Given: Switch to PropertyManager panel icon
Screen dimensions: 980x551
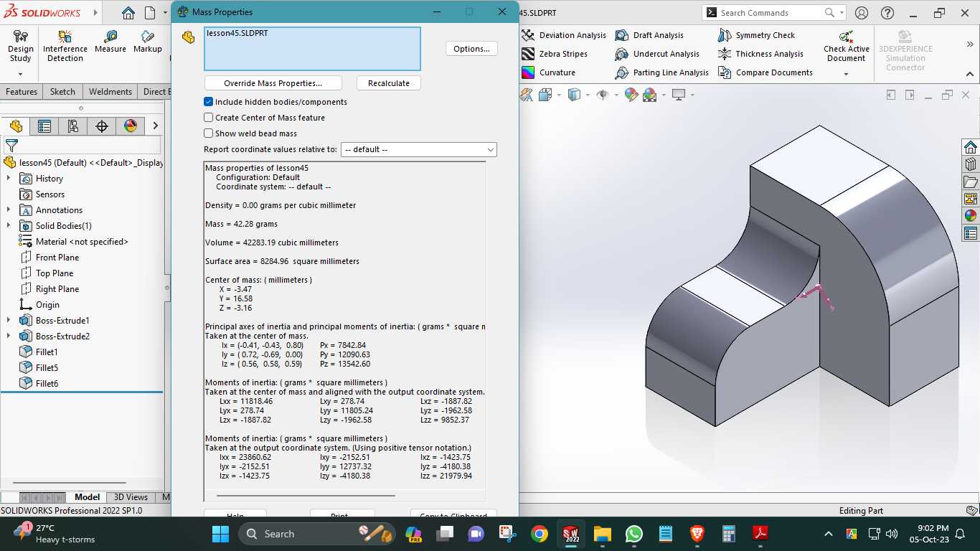Looking at the screenshot, I should (x=44, y=126).
